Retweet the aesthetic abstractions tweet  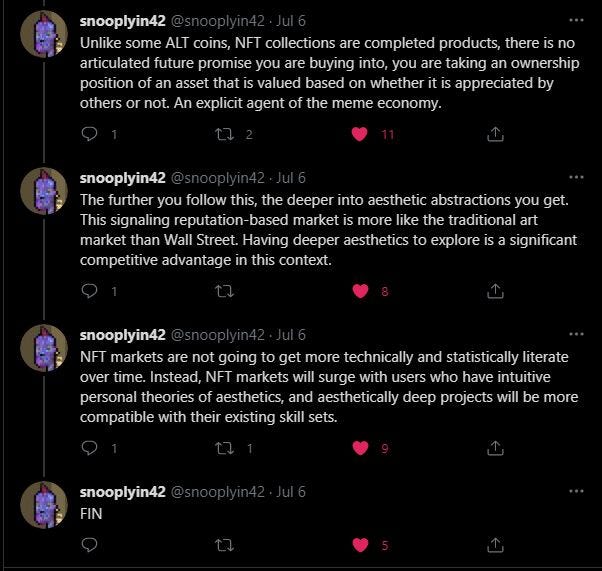click(x=224, y=291)
